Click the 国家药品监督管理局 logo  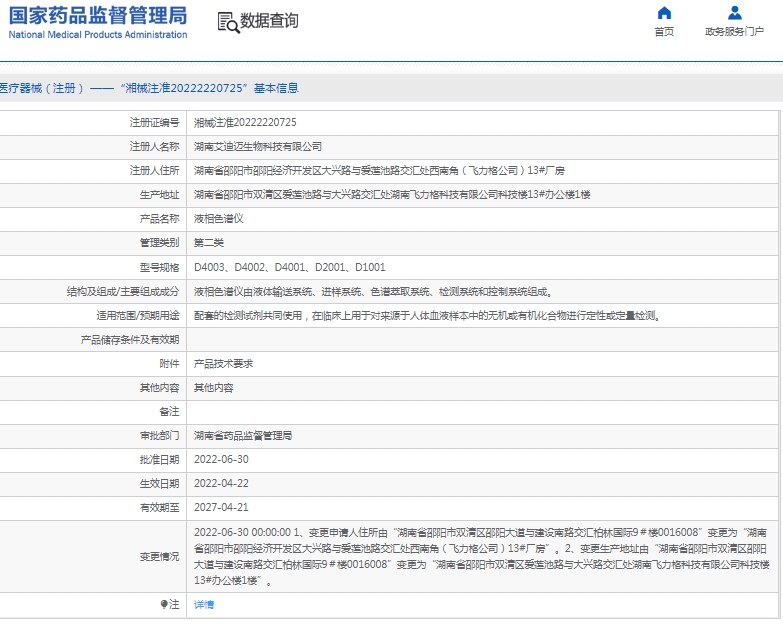[98, 16]
